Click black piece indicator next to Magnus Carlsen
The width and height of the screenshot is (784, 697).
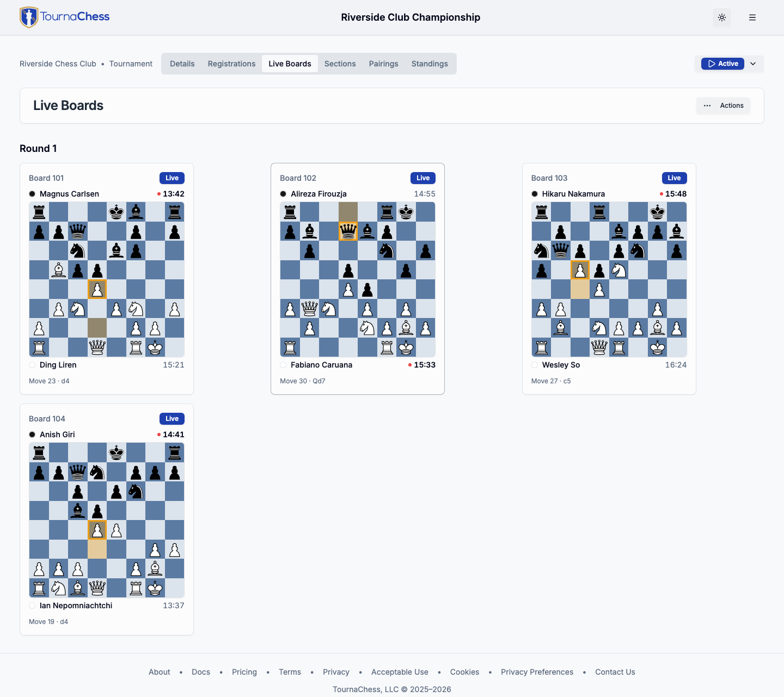point(32,194)
